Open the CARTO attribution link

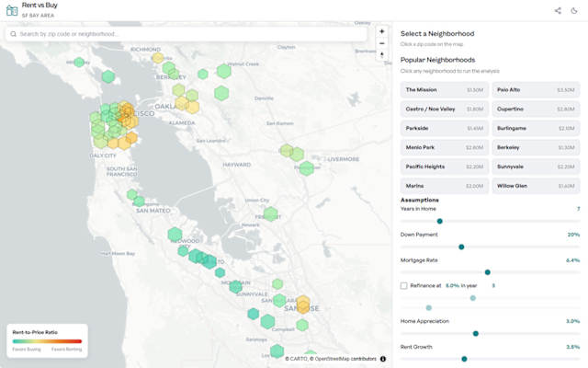[296, 359]
